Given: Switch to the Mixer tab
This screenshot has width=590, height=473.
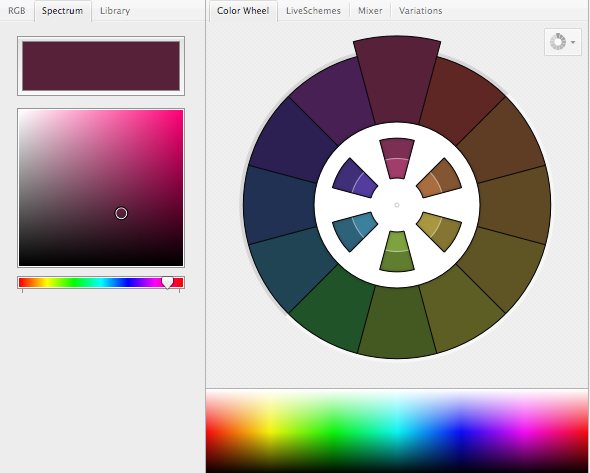Looking at the screenshot, I should point(370,11).
